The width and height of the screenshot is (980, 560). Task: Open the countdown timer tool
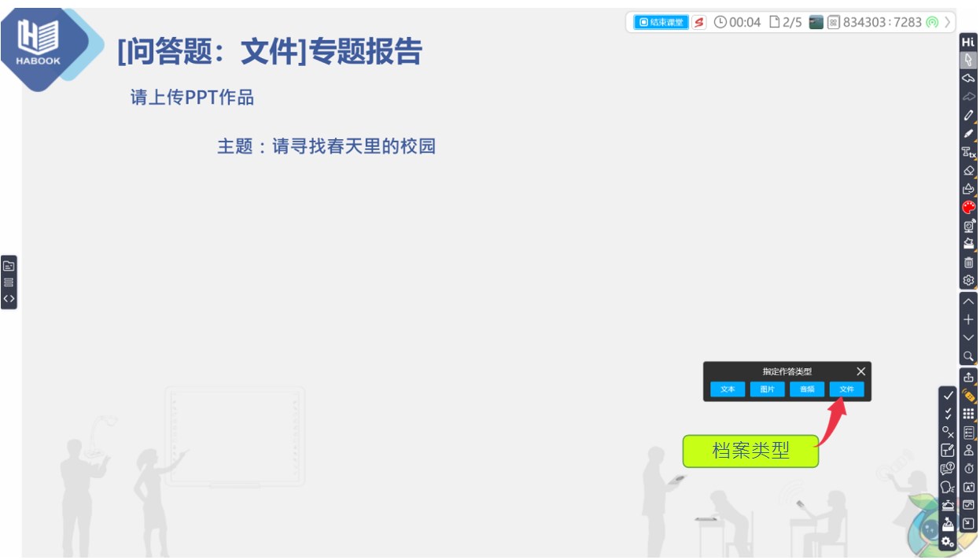[968, 469]
